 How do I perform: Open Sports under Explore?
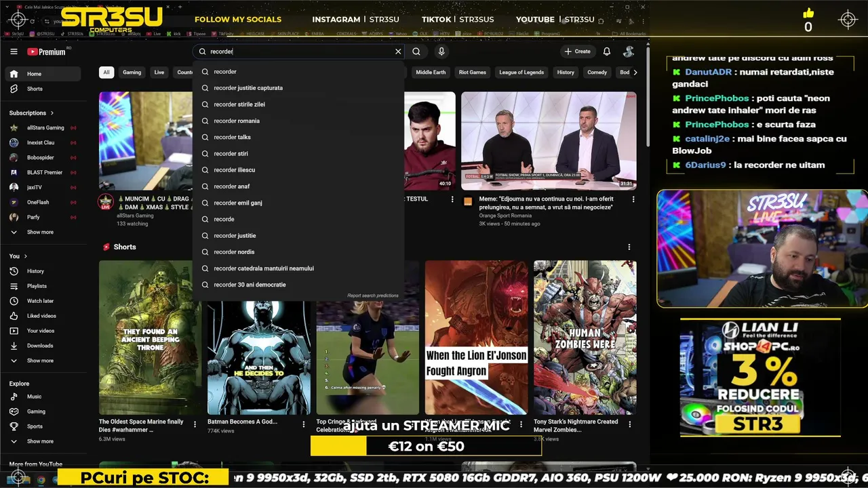(x=43, y=426)
